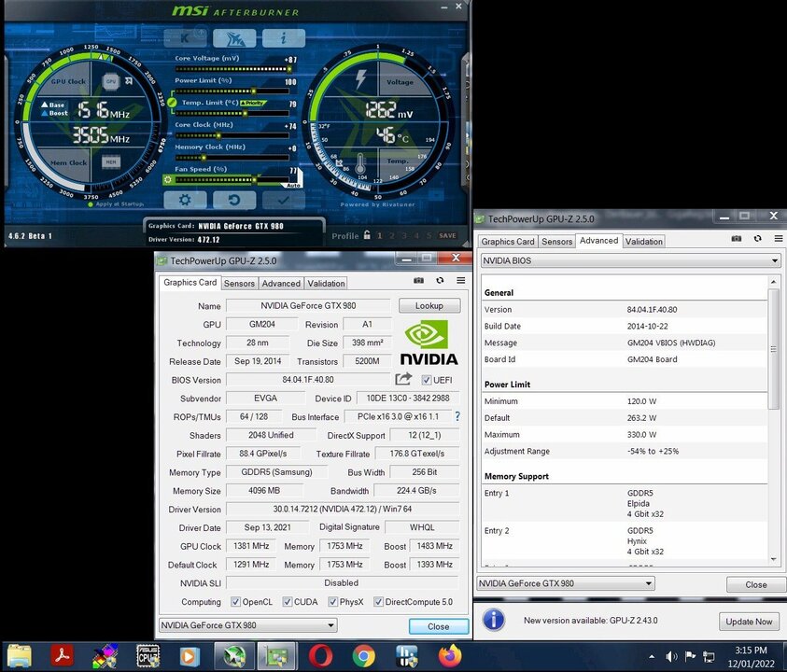This screenshot has height=672, width=787.
Task: Switch to Sensors tab in front GPU-Z
Action: 239,283
